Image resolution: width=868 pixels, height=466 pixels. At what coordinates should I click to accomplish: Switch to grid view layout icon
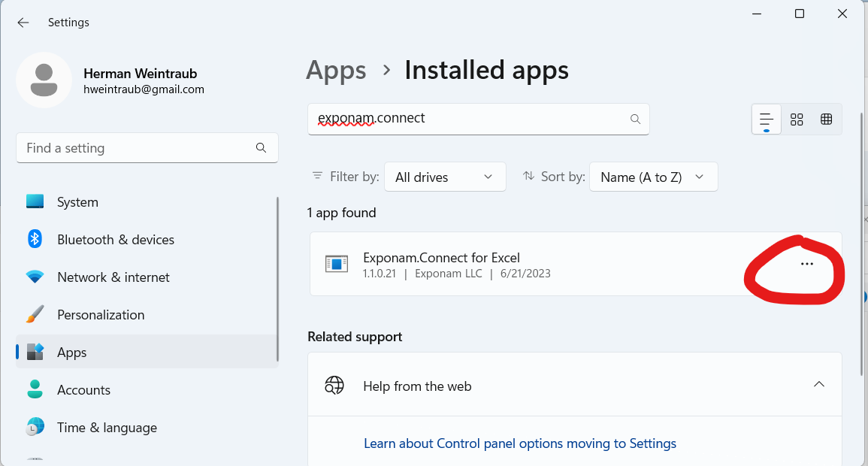(x=797, y=120)
